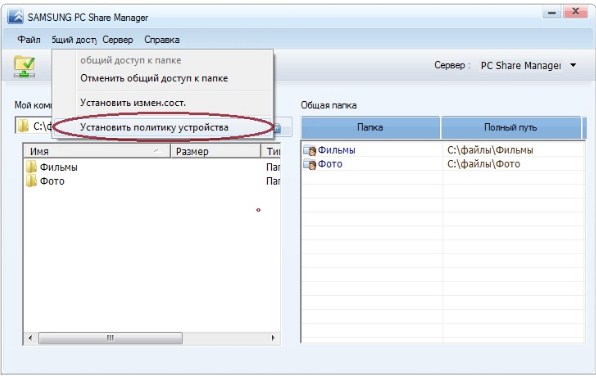The image size is (596, 378).
Task: Open the Справка menu
Action: coord(162,40)
